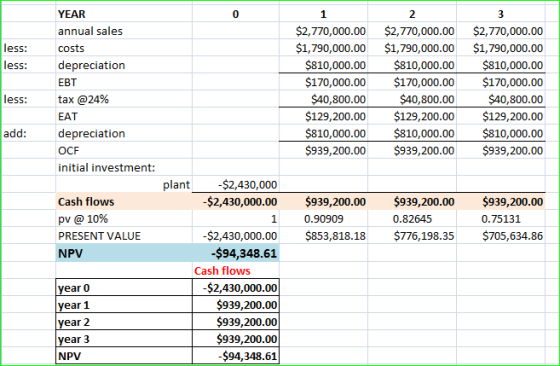This screenshot has height=366, width=560.
Task: Select the pv factor 0.90909
Action: click(323, 219)
